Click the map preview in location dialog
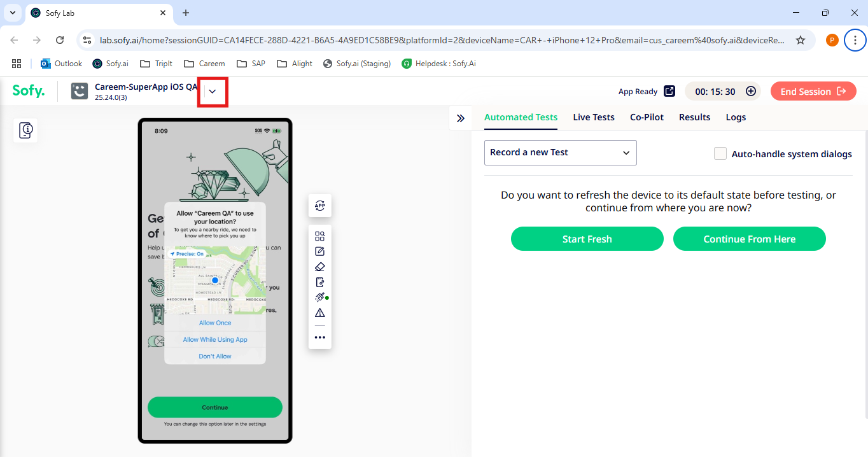The height and width of the screenshot is (457, 868). point(215,280)
